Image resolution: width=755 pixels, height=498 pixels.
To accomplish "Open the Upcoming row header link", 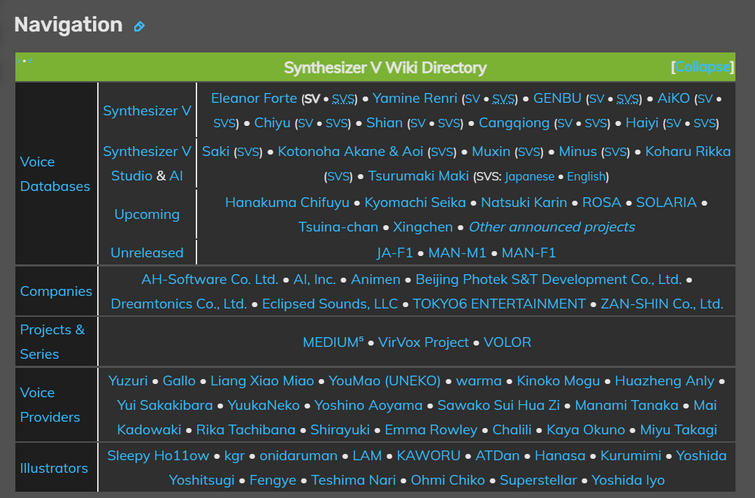I will pos(147,214).
